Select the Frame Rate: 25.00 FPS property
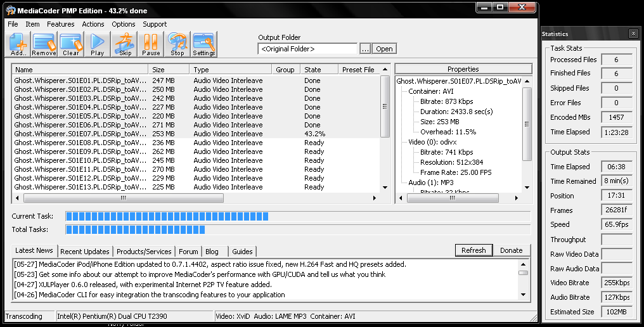The height and width of the screenshot is (327, 644). pos(456,172)
